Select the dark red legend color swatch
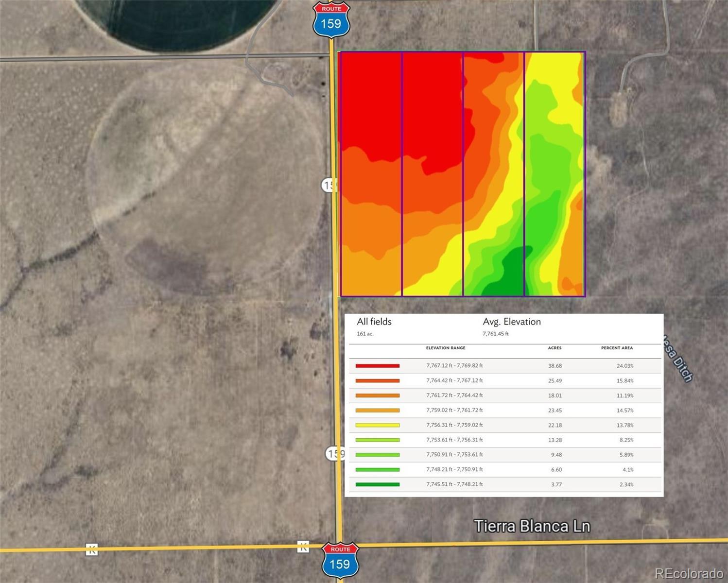The width and height of the screenshot is (728, 583). (377, 366)
